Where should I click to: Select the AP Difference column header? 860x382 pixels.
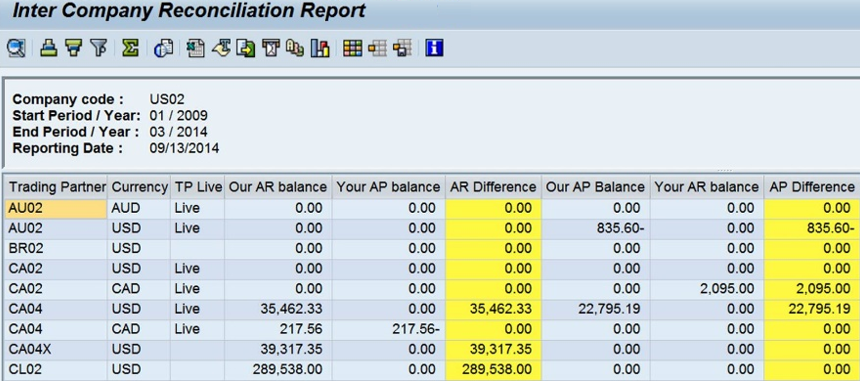812,187
